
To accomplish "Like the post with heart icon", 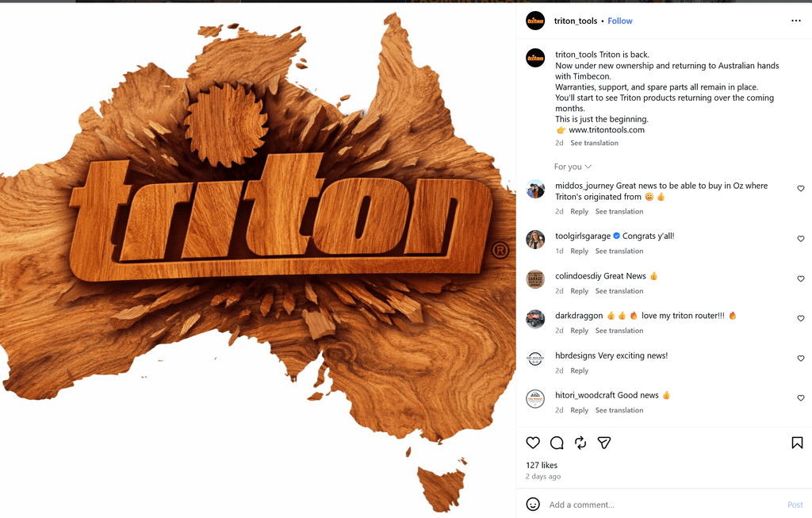I will [x=533, y=443].
